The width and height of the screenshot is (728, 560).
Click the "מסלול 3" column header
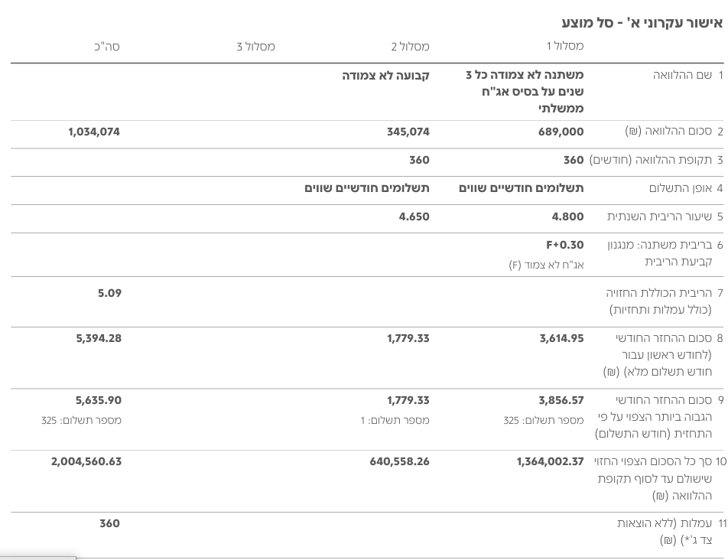[x=255, y=47]
